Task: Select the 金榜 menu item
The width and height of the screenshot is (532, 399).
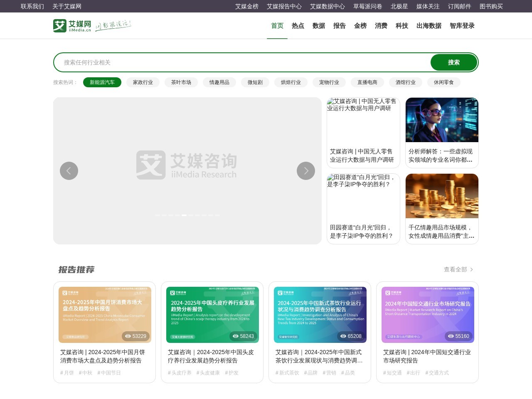Action: tap(360, 26)
